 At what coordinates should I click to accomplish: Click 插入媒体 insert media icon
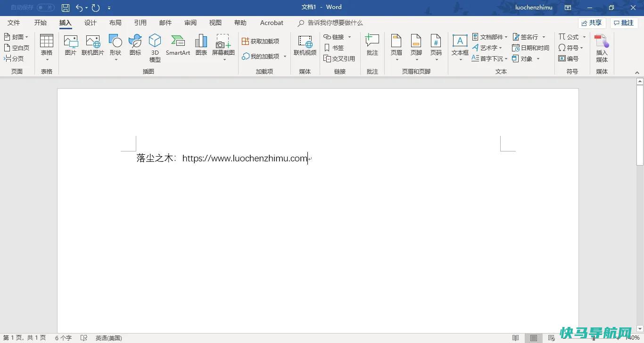coord(602,48)
